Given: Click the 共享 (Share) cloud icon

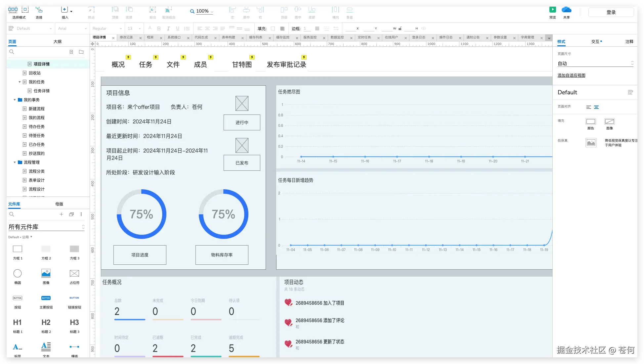Looking at the screenshot, I should pos(566,10).
